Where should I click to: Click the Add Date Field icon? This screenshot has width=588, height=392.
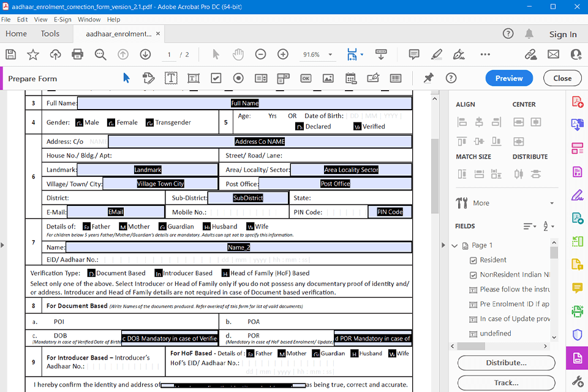(x=350, y=78)
